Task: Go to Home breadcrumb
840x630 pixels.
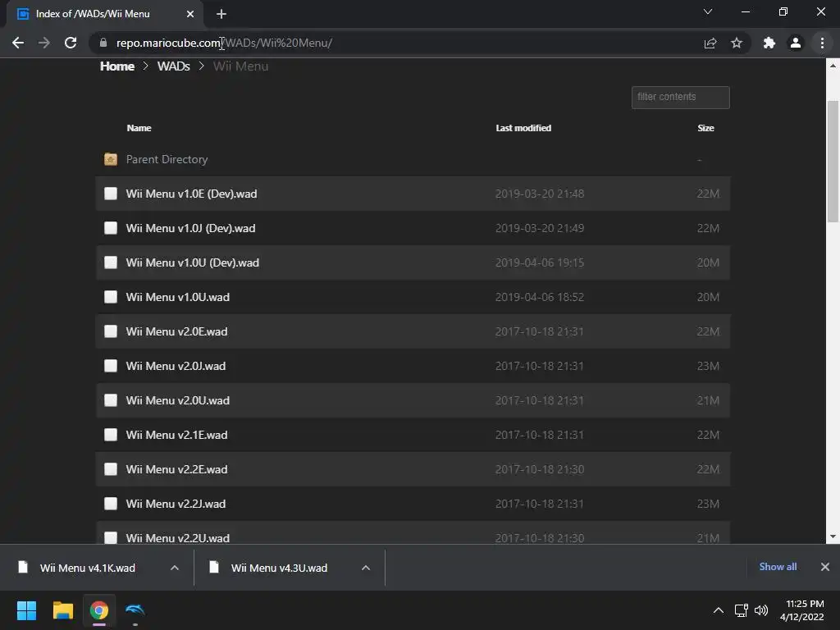Action: (116, 66)
